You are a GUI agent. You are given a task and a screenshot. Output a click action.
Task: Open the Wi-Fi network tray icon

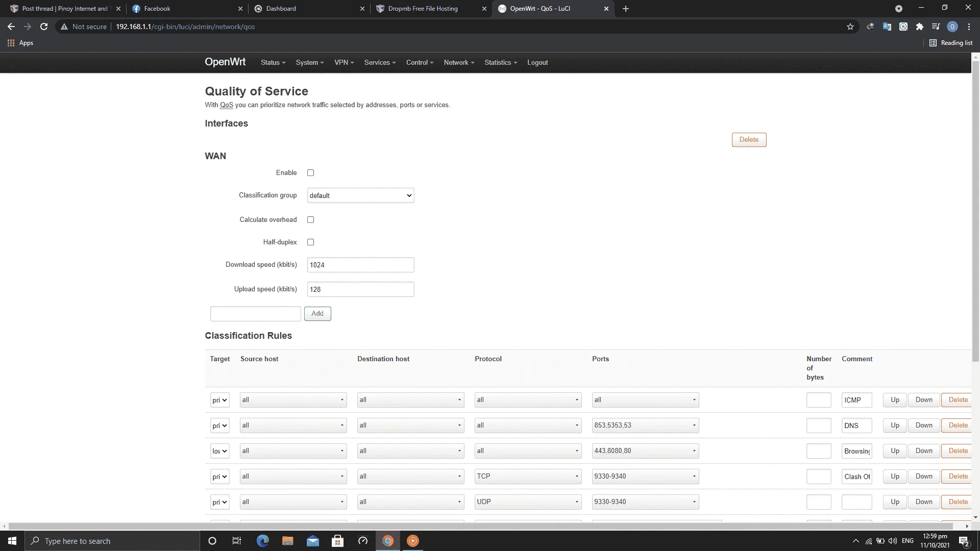(869, 541)
